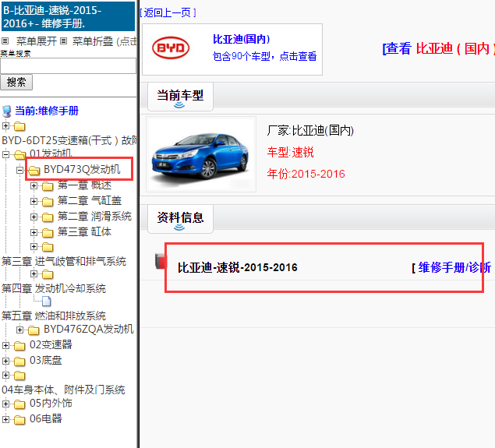
Task: Click the 比亚迪-速锐-2015-2016 entry text
Action: [238, 267]
